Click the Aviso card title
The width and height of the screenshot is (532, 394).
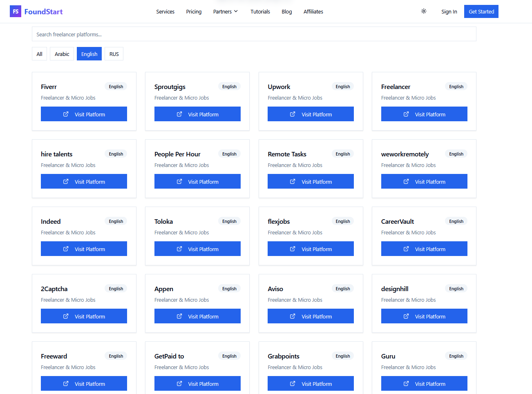click(x=275, y=289)
